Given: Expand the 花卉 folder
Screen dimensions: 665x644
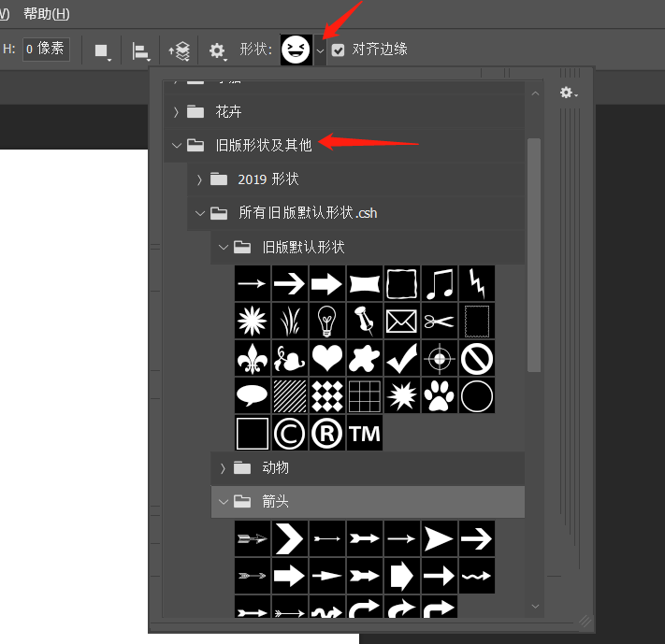Looking at the screenshot, I should click(176, 112).
